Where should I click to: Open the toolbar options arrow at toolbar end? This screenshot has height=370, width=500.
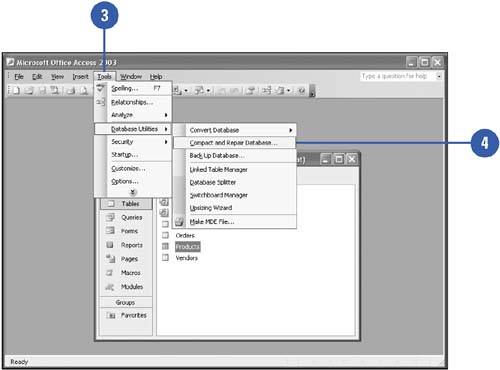[312, 91]
